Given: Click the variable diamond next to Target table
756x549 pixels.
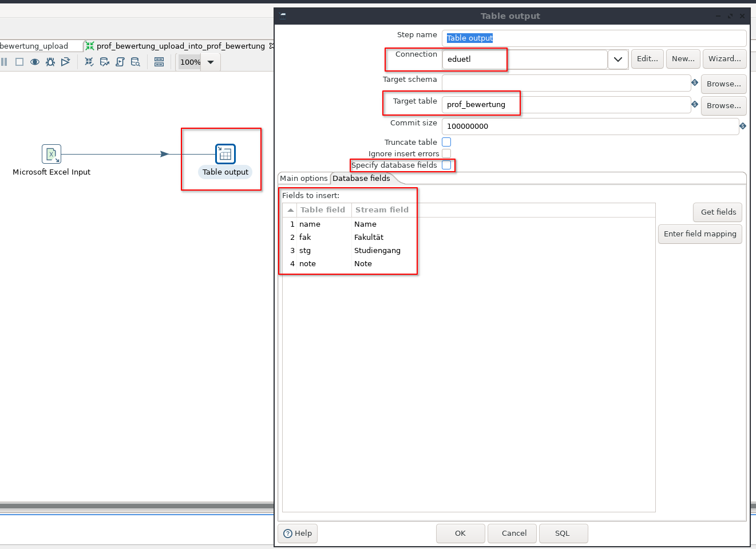Looking at the screenshot, I should pos(695,104).
